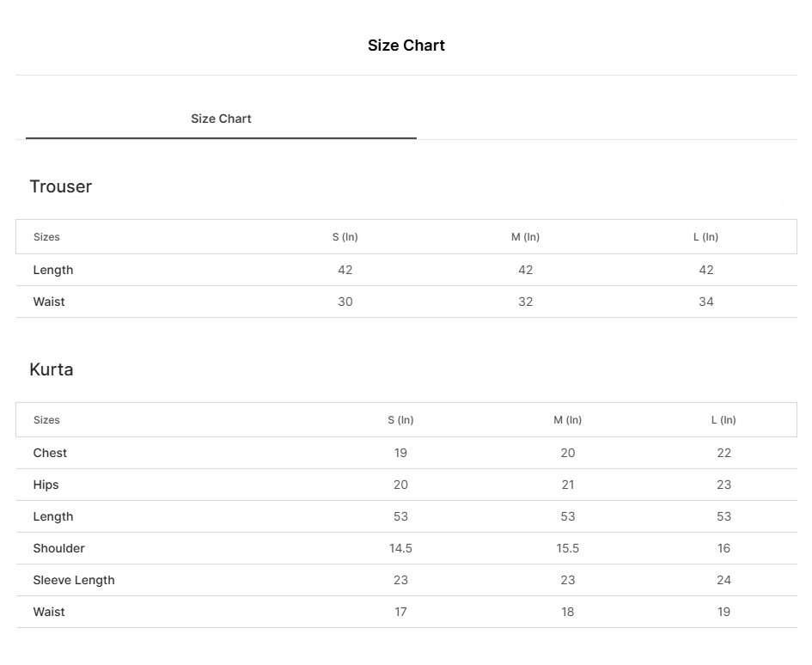Click the Trouser table L (In) header

tap(705, 237)
